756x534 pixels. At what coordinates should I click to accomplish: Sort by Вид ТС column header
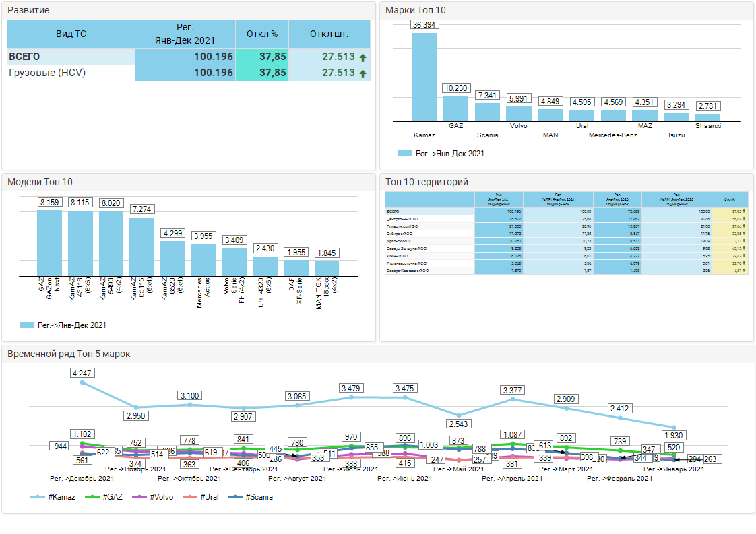(x=71, y=34)
